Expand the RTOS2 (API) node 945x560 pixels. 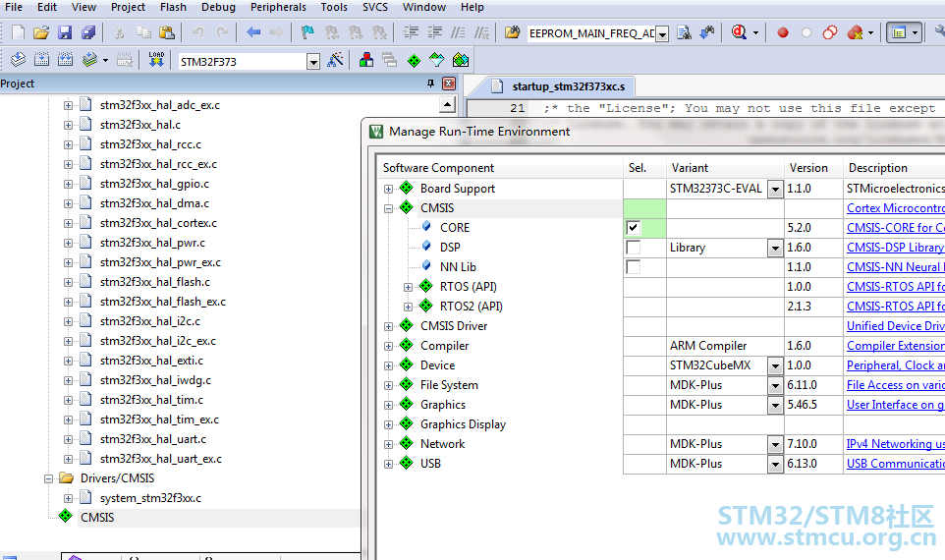408,307
